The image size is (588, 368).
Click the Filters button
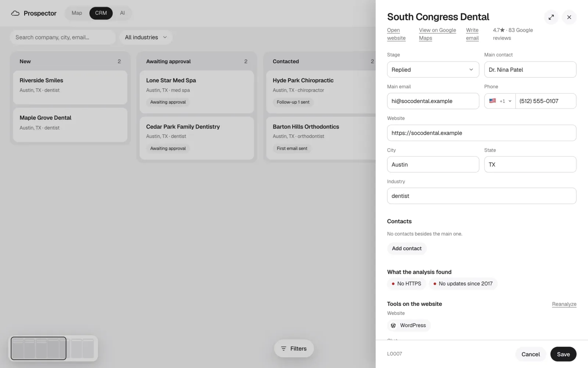(x=294, y=348)
